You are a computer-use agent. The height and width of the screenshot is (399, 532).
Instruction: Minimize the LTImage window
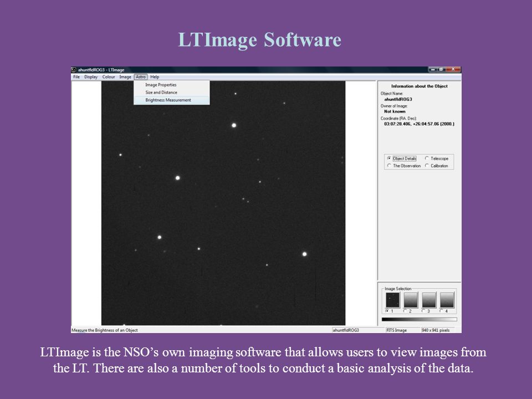coord(433,70)
